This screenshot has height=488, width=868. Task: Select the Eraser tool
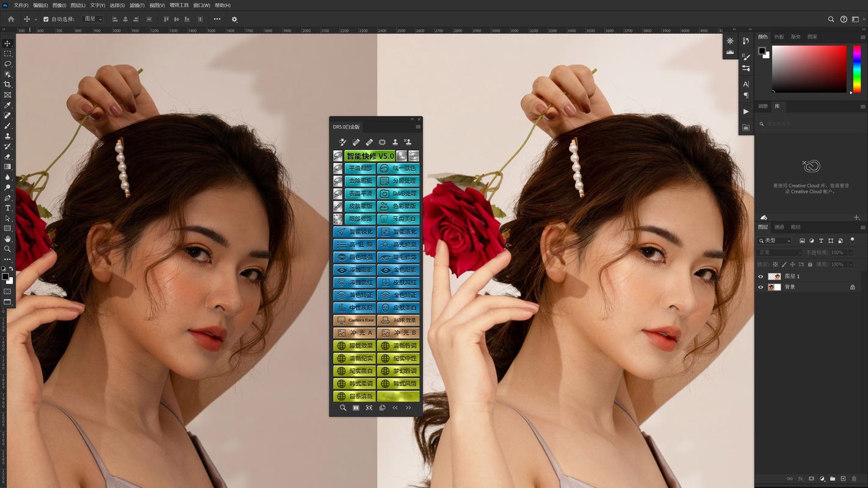(x=8, y=157)
